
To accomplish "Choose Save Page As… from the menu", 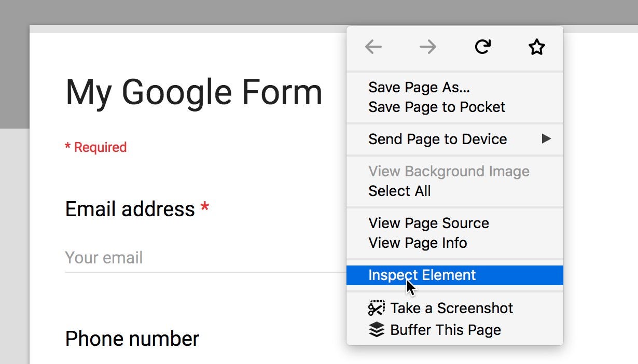I will tap(419, 87).
